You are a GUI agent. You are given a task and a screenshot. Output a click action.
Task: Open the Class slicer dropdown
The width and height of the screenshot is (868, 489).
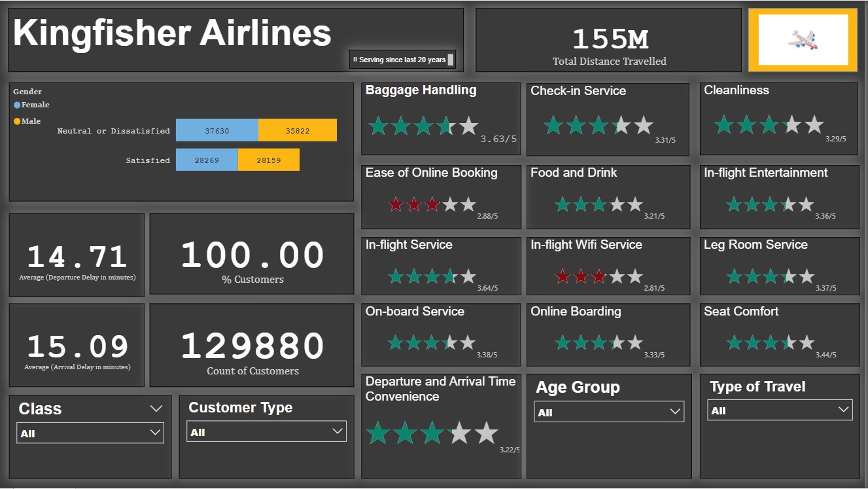pyautogui.click(x=156, y=432)
